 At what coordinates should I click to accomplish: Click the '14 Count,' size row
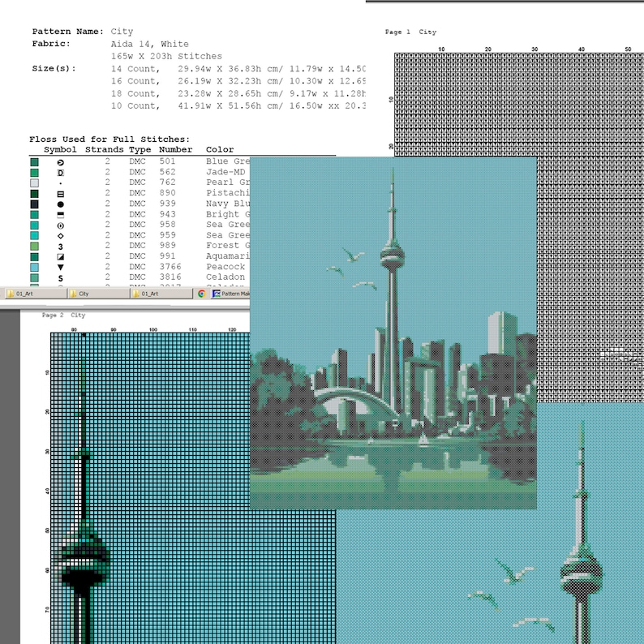238,69
